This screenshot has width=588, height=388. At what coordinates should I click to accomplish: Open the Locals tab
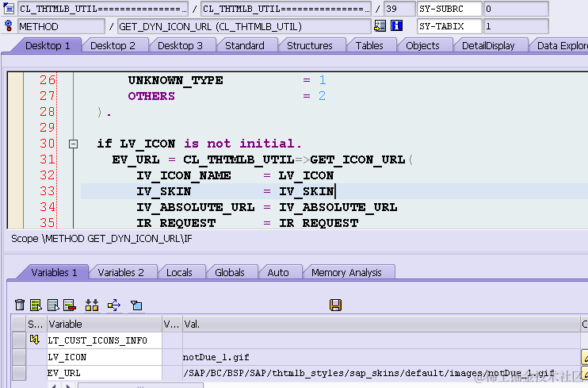[179, 272]
